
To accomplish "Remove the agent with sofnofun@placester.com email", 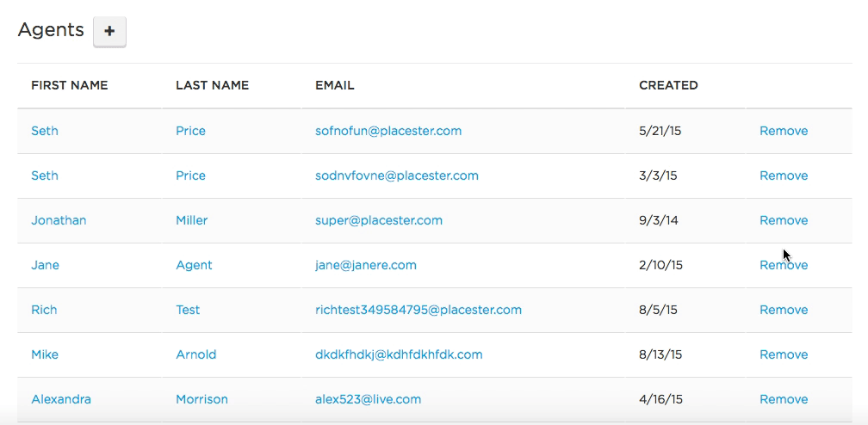I will [784, 131].
